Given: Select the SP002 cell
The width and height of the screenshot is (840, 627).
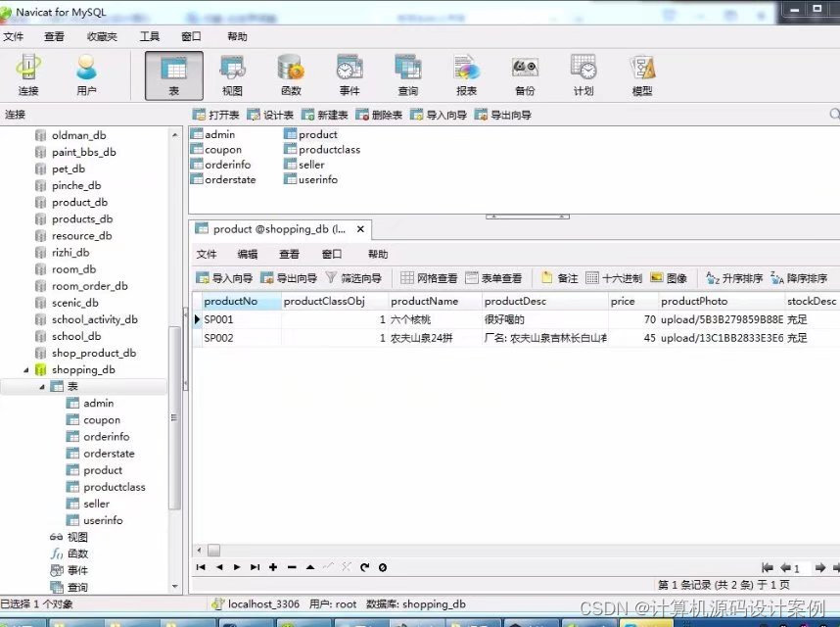Looking at the screenshot, I should pyautogui.click(x=241, y=338).
